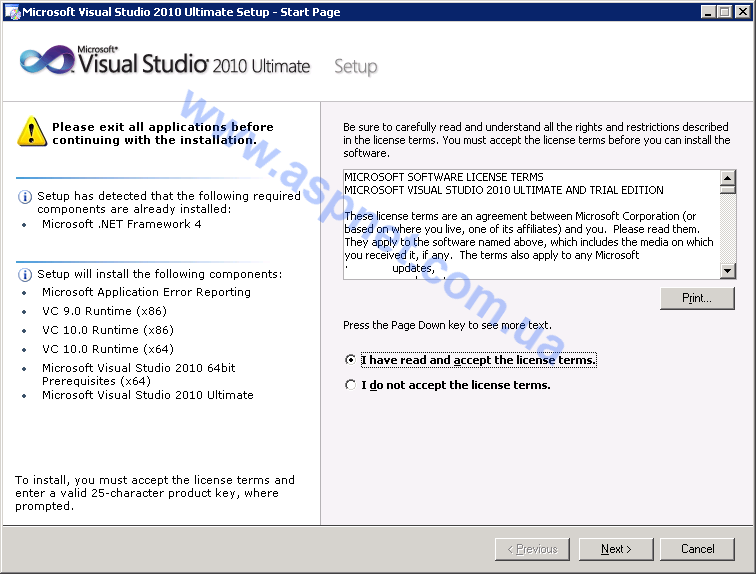Click 'Press the Page Down key' hint text
Screen dimensions: 756x574
pos(447,325)
